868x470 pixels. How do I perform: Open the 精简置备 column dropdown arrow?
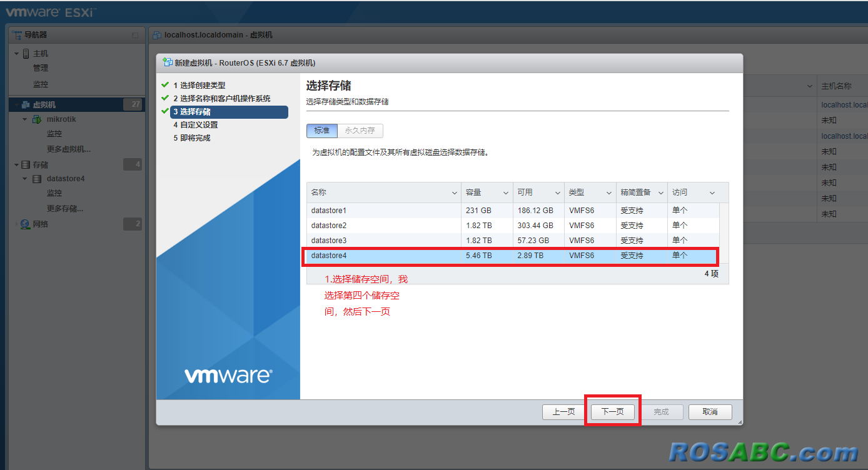coord(660,193)
